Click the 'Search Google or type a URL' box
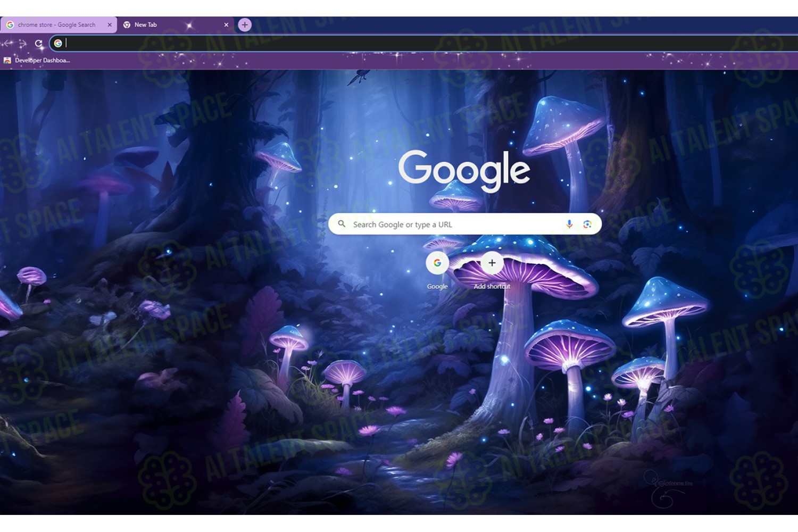 point(465,224)
